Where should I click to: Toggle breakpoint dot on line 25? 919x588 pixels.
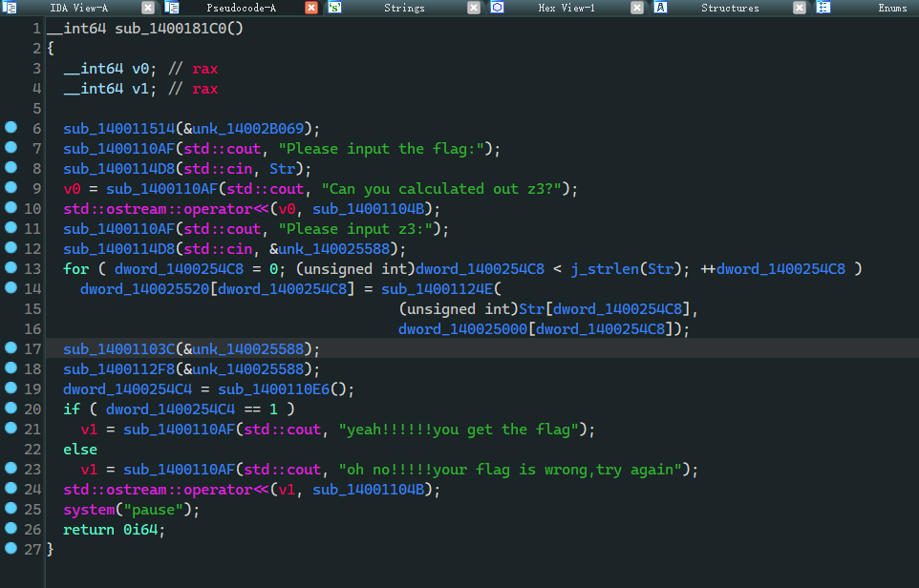pos(11,509)
